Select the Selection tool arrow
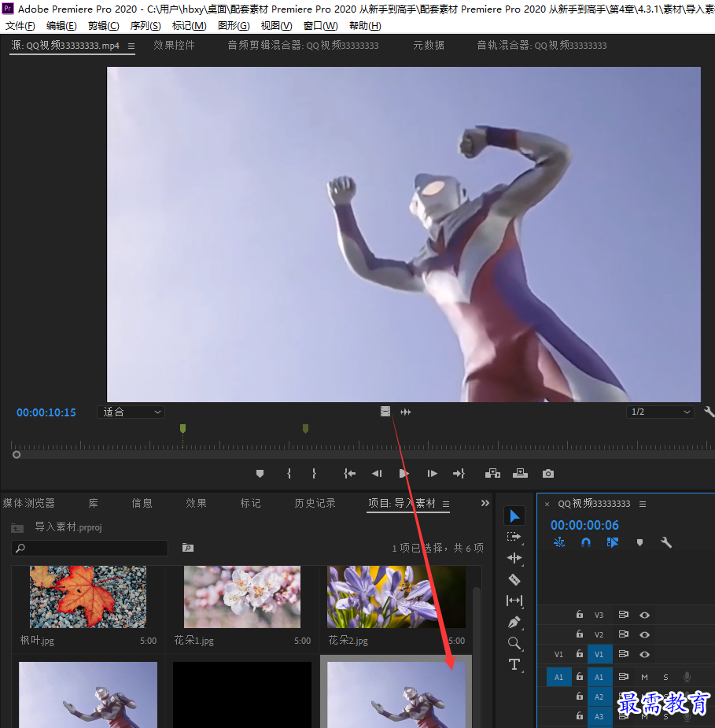Screen dimensions: 715x728 pyautogui.click(x=514, y=516)
